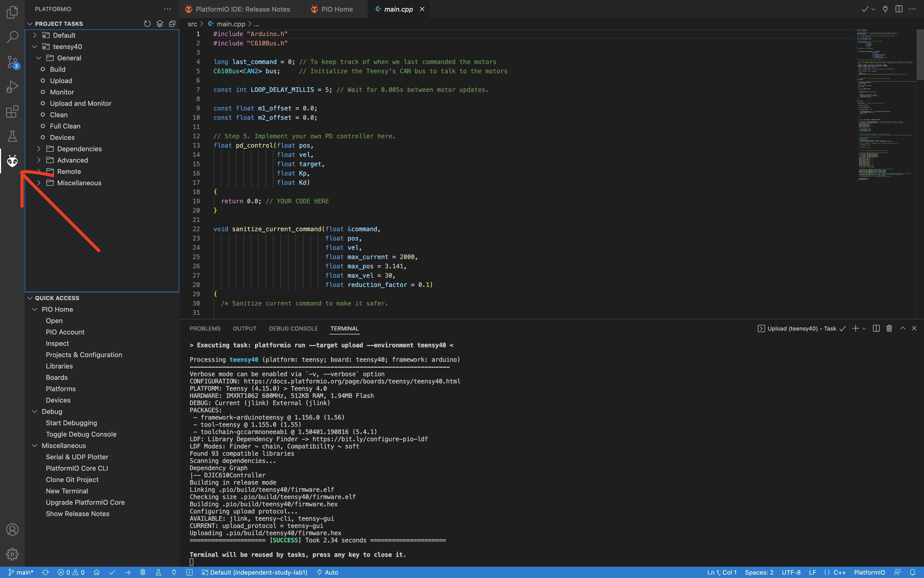Viewport: 924px width, 578px height.
Task: Click PlatformIO Build checkmark in editor title bar
Action: click(865, 9)
